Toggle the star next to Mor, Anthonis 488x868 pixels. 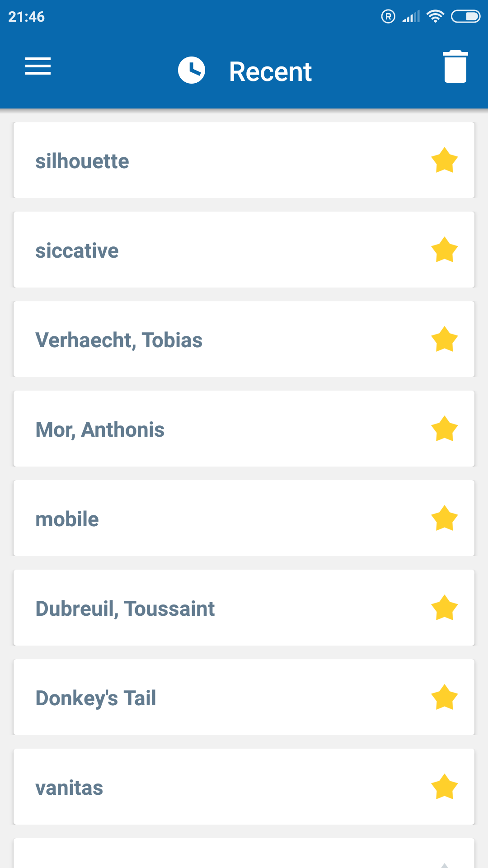pyautogui.click(x=445, y=429)
